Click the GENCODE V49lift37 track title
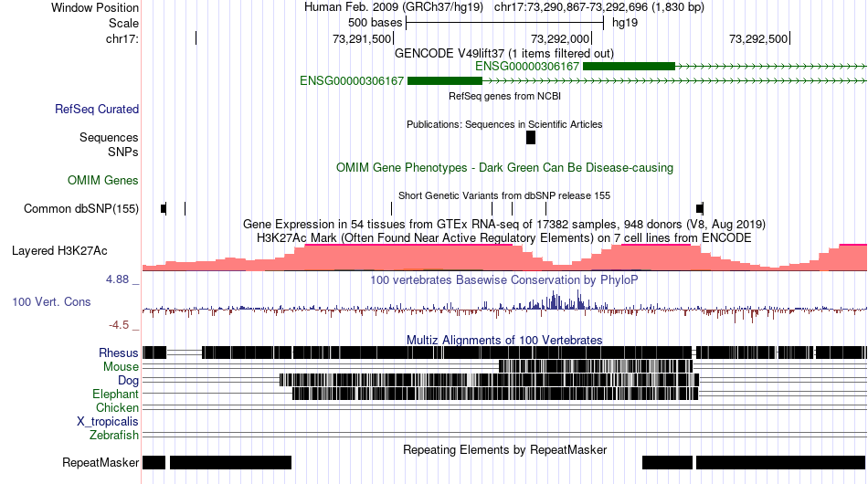868x484 pixels. (x=504, y=54)
